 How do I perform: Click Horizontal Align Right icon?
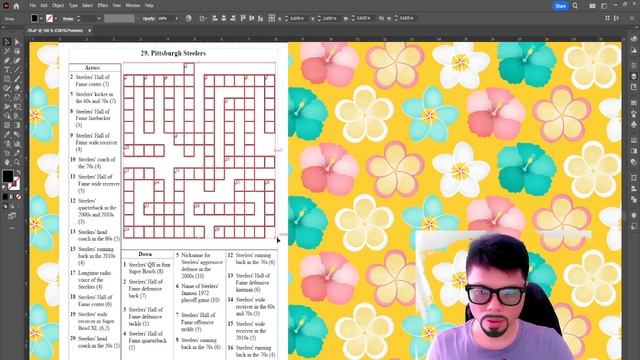point(233,18)
